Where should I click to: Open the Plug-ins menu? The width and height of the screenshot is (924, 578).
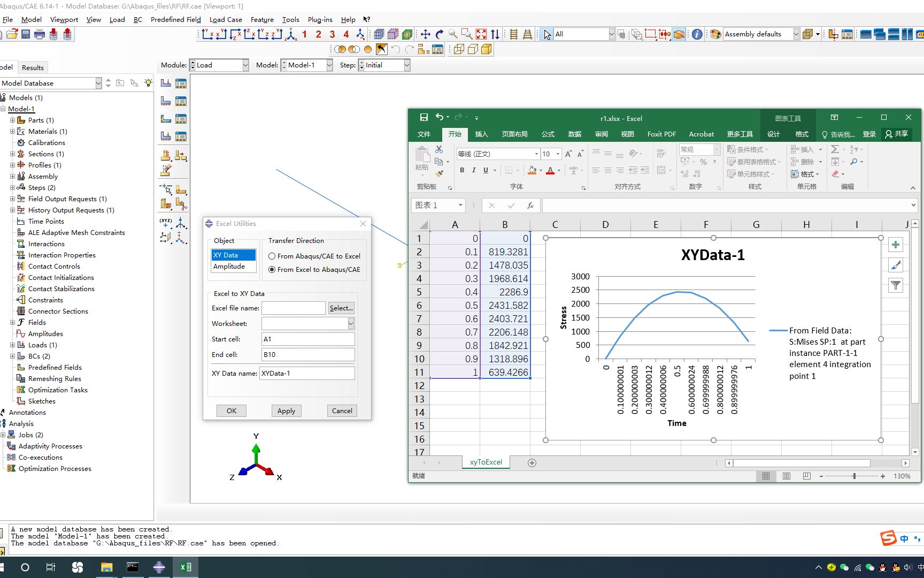[x=320, y=20]
